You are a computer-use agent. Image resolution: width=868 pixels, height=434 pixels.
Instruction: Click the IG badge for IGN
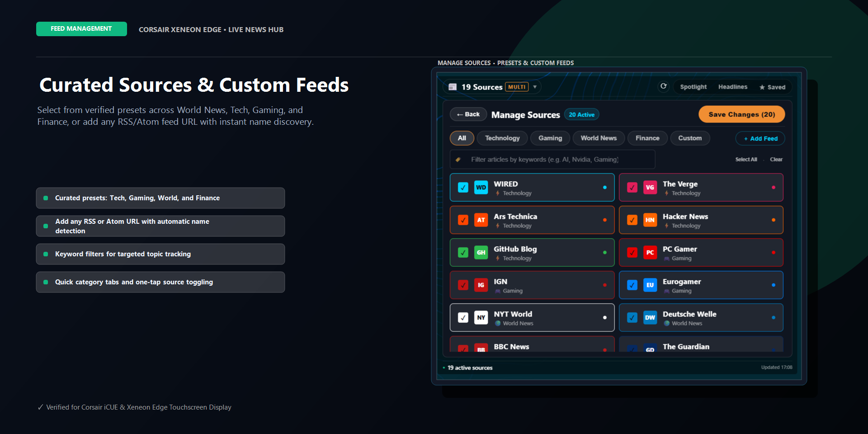click(481, 285)
